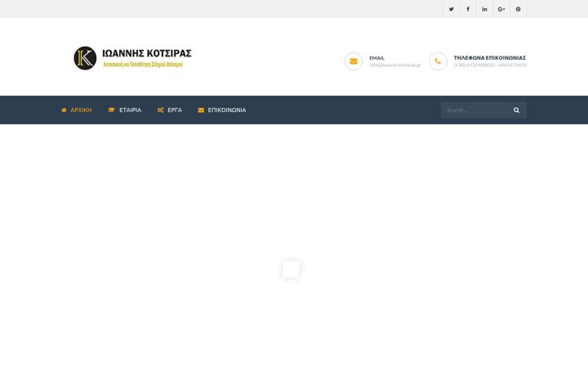Click the EMAIL heading label
588x368 pixels.
point(376,58)
